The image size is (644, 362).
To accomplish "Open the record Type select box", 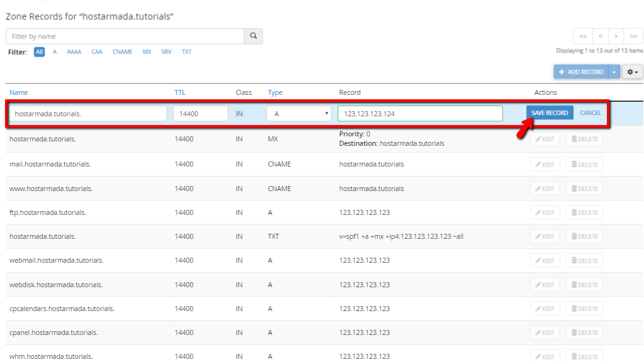I will point(299,114).
